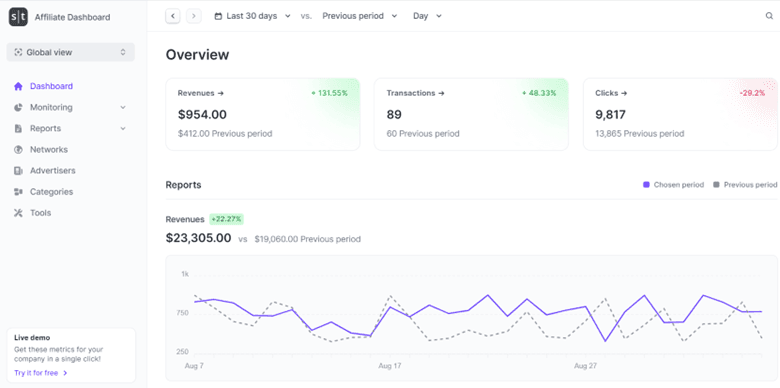Go to next date range arrow
This screenshot has width=780, height=388.
click(x=194, y=16)
